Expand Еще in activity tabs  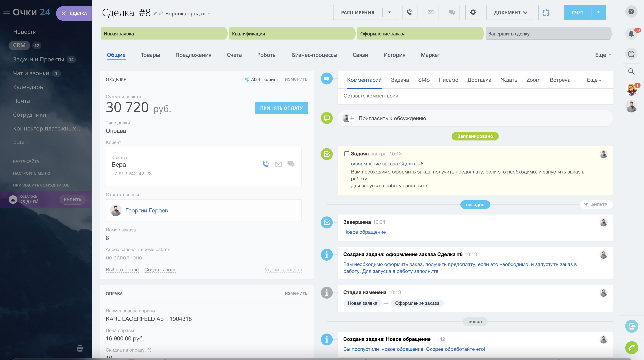tap(594, 80)
